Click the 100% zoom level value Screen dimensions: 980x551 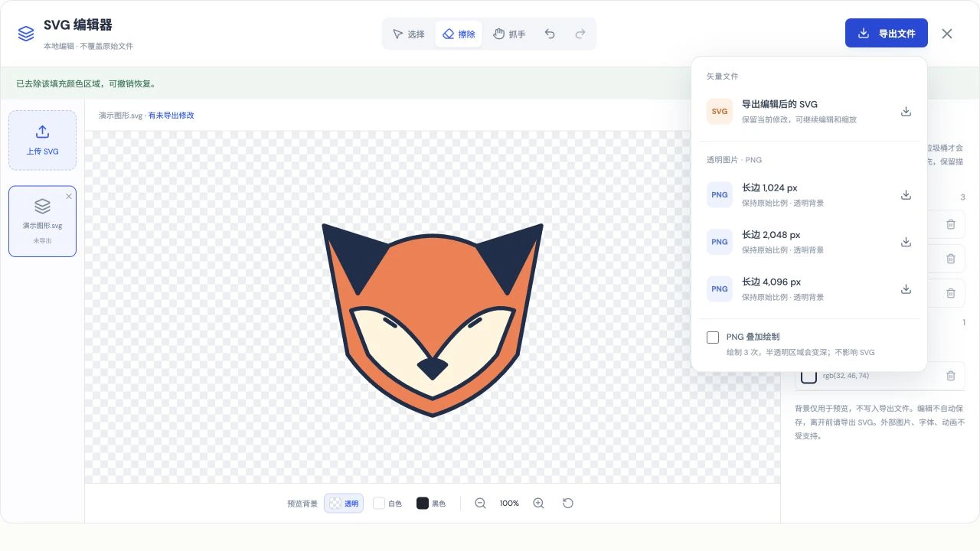click(x=509, y=504)
